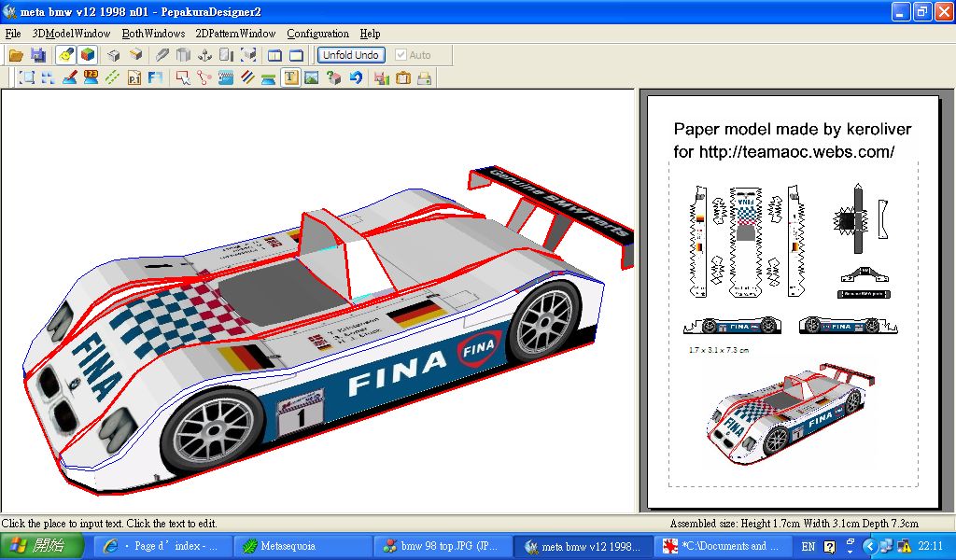Image resolution: width=956 pixels, height=560 pixels.
Task: Click the blue curved undo arrow icon
Action: (x=356, y=78)
